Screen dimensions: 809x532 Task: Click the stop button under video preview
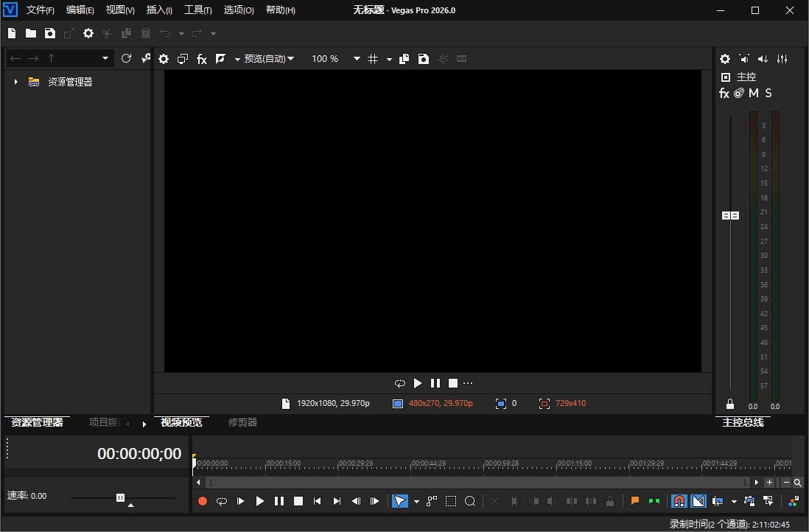tap(453, 383)
